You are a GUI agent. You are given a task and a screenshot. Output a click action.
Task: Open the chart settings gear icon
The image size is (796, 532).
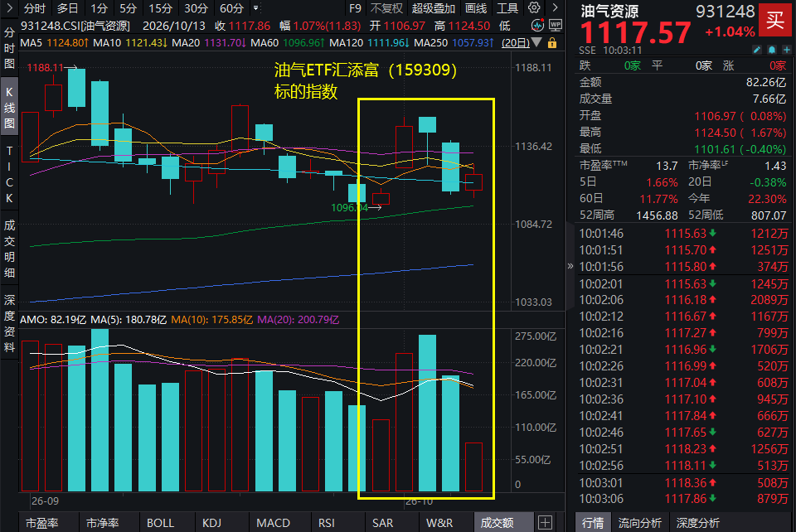[x=534, y=7]
